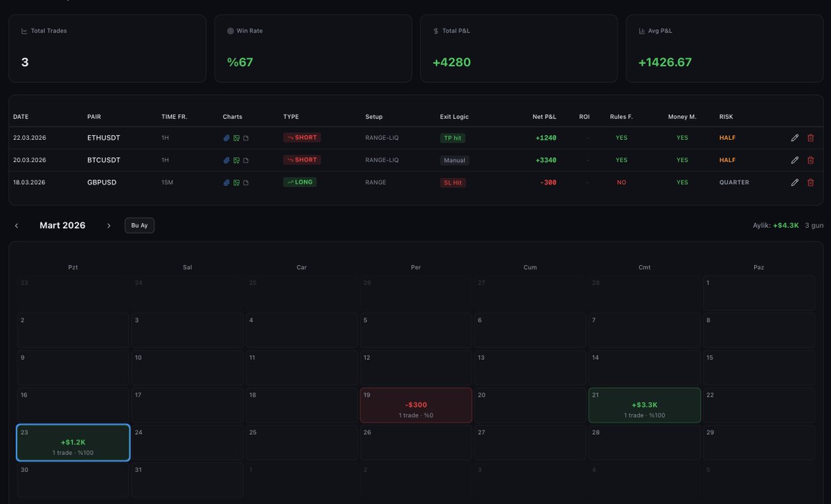Delete the BTCUSDT trade with the trash icon
Viewport: 831px width, 504px height.
811,160
